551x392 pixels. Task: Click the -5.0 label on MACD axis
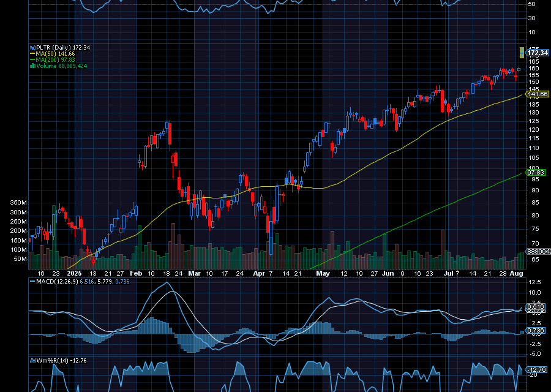point(534,354)
